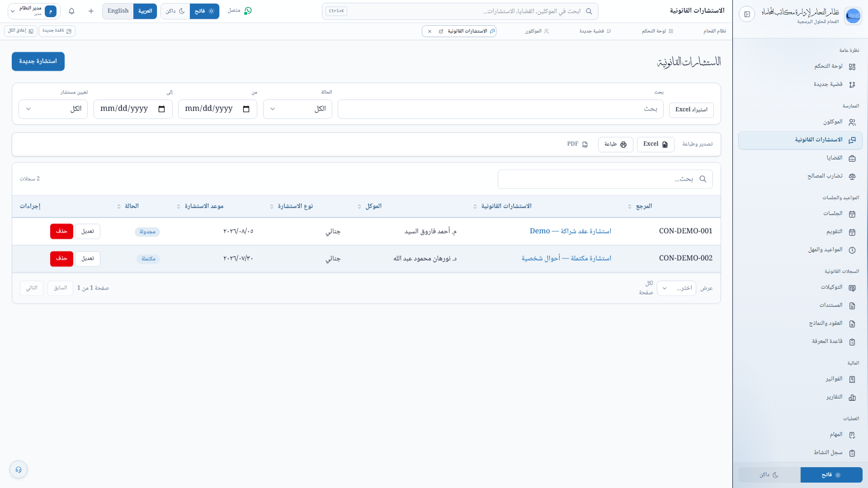
Task: Open الجلسات in sidebar
Action: point(800,214)
